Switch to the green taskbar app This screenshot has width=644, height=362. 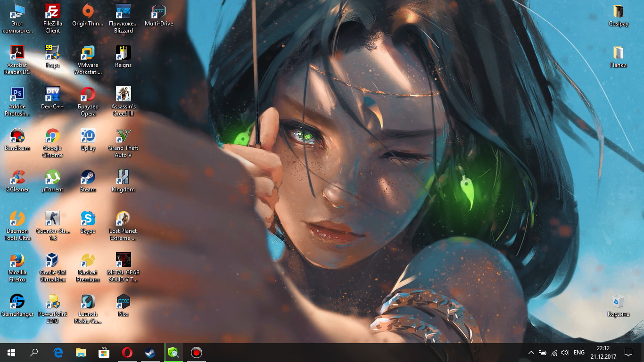(x=173, y=353)
